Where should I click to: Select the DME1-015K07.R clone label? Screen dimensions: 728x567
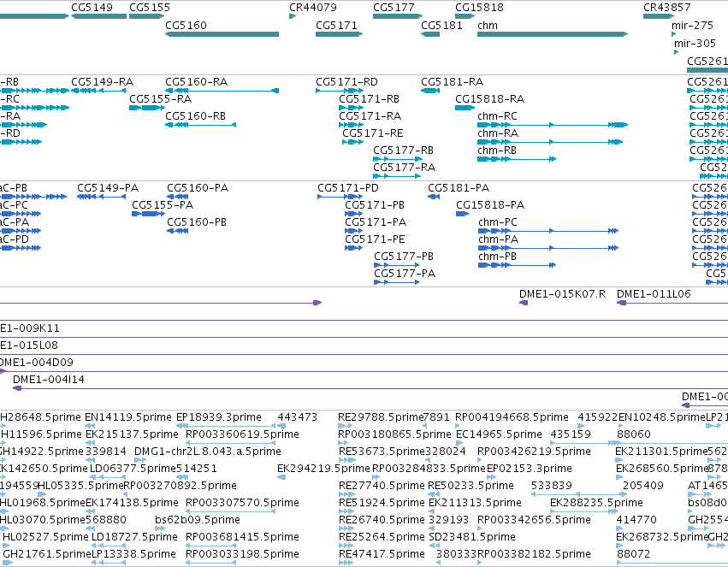coord(562,293)
